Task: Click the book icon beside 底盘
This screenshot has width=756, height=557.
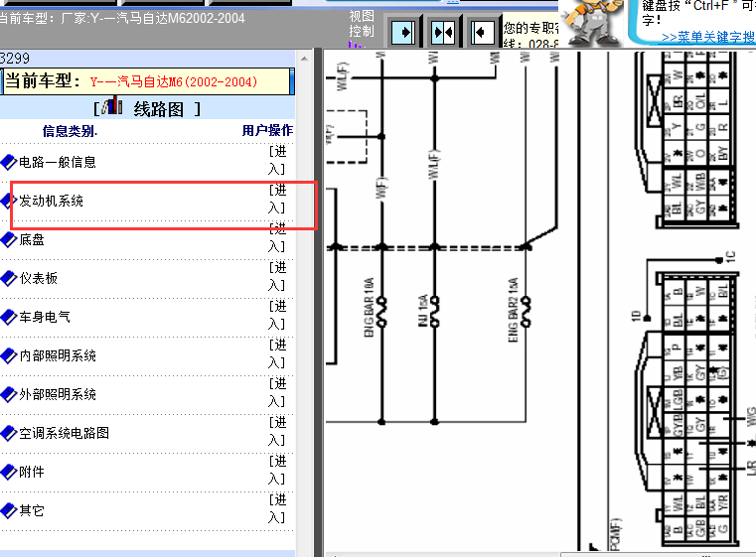Action: pos(9,239)
